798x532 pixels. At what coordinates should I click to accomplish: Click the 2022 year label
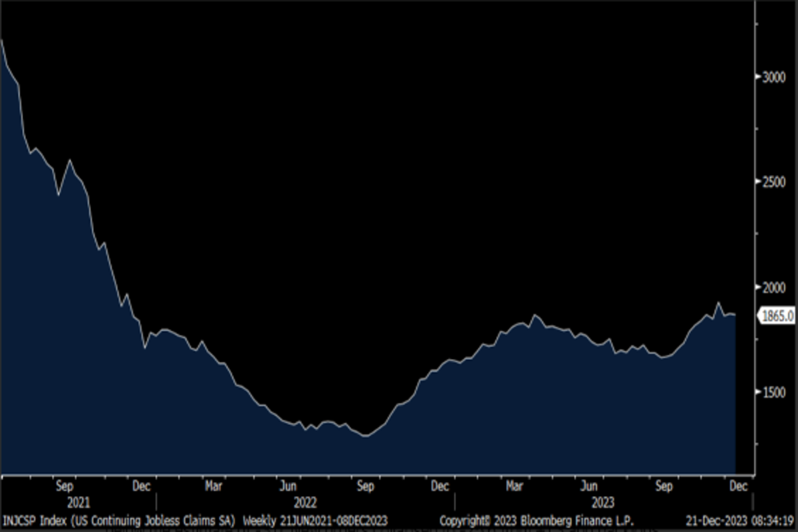[x=307, y=502]
